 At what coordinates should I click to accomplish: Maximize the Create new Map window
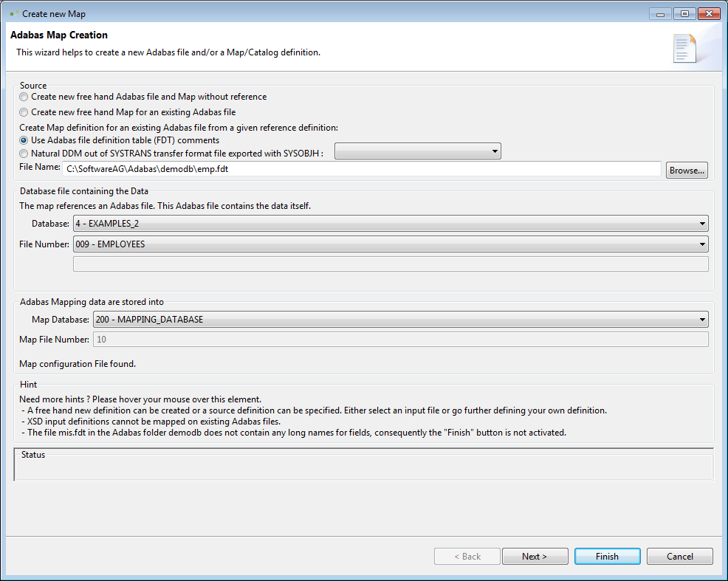(684, 13)
